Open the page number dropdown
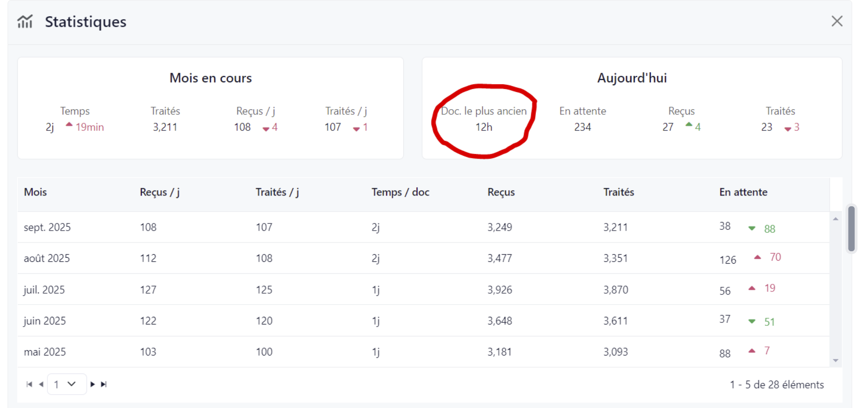Screen dimensions: 868x408 tap(67, 384)
